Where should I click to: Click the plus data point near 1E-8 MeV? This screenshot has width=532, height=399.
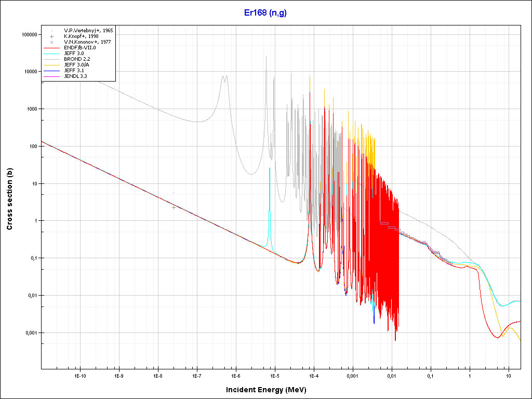(x=174, y=207)
